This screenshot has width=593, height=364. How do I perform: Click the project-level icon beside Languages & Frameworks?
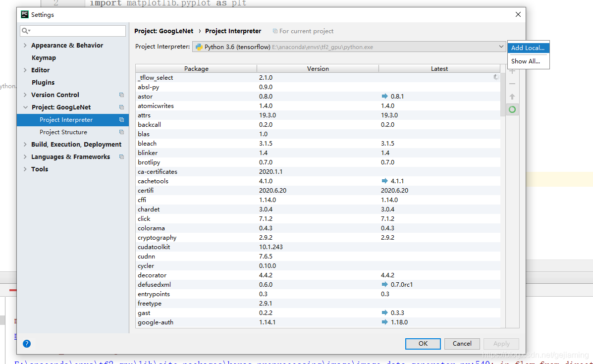pos(121,157)
